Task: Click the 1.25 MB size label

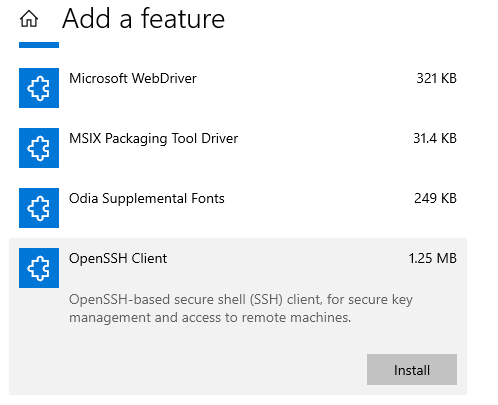Action: point(433,259)
